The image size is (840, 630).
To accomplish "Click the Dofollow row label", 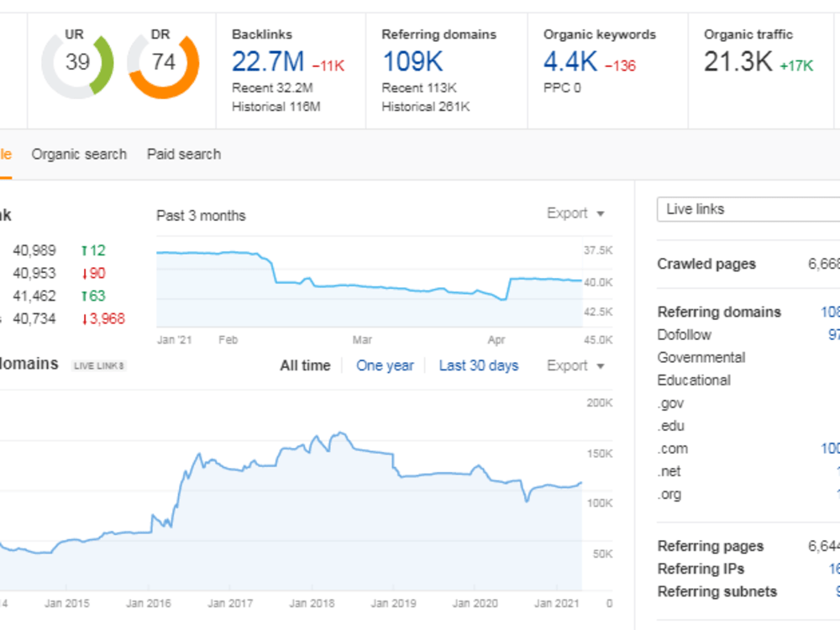I will (684, 335).
